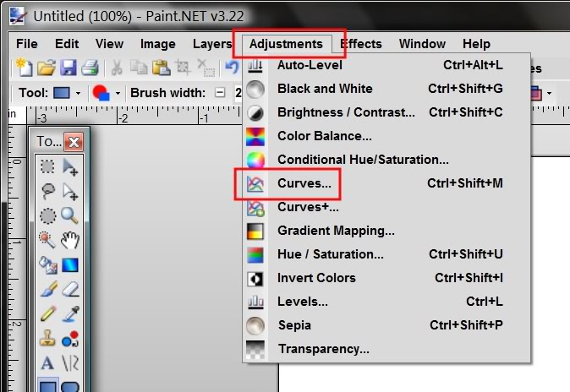
Task: Select the Color Picker eyedropper tool
Action: 70,313
